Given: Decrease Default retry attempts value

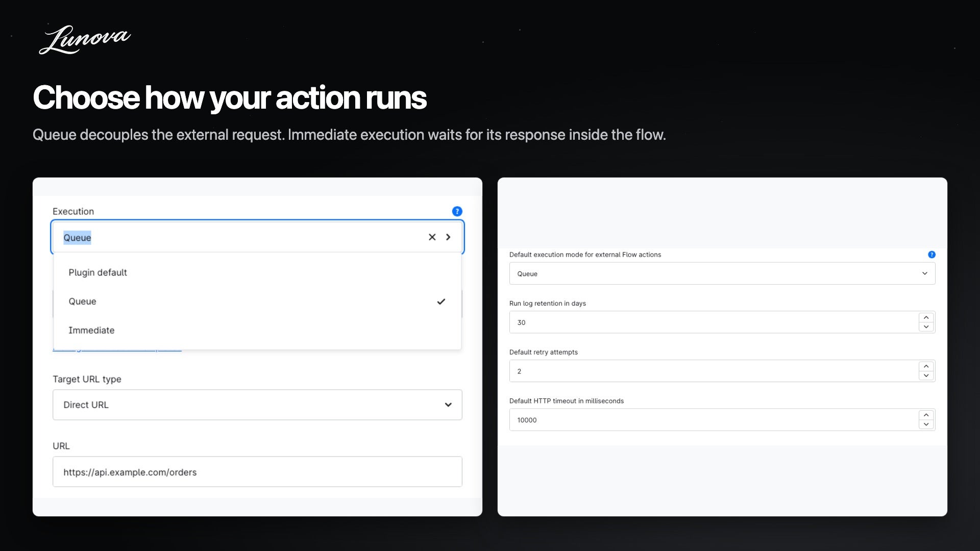Looking at the screenshot, I should 926,376.
